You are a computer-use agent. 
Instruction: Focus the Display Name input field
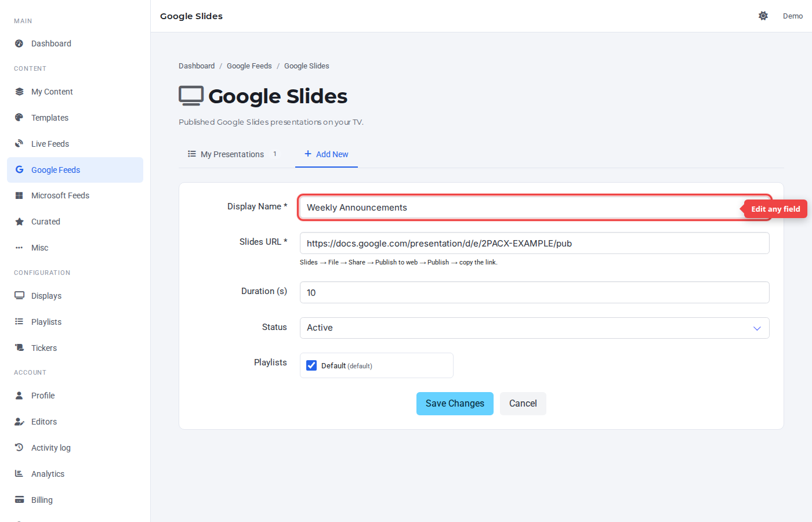coord(534,208)
